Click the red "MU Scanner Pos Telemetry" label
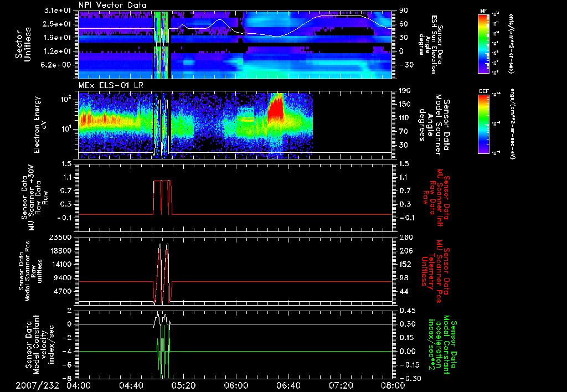567x392 pixels. click(436, 271)
